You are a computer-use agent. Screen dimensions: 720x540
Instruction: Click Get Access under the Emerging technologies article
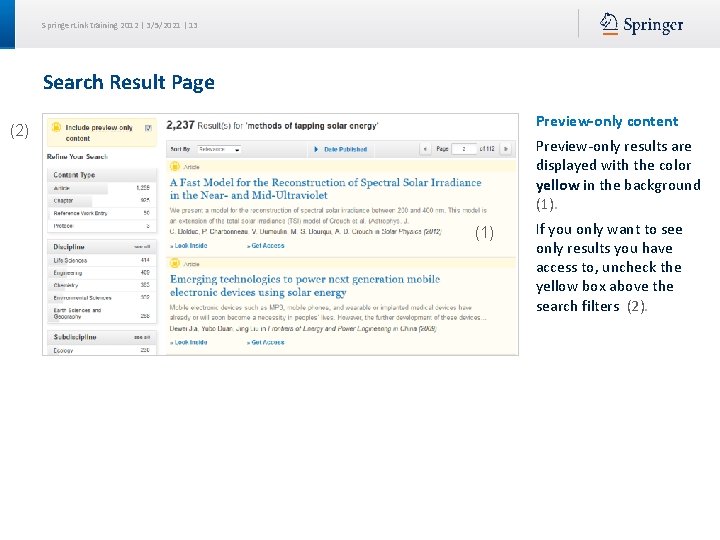tap(266, 343)
